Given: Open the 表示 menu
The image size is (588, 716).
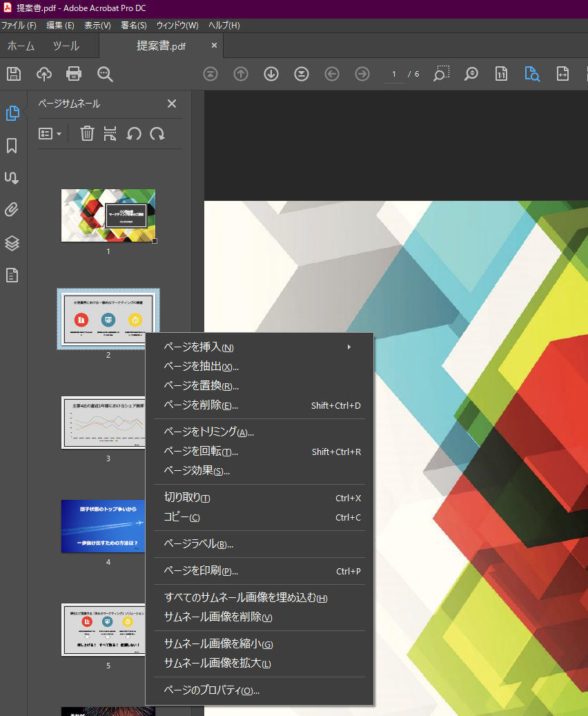Looking at the screenshot, I should [97, 26].
